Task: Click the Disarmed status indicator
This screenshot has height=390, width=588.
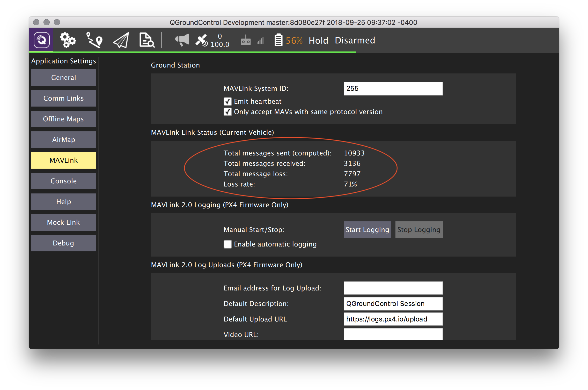Action: coord(355,40)
